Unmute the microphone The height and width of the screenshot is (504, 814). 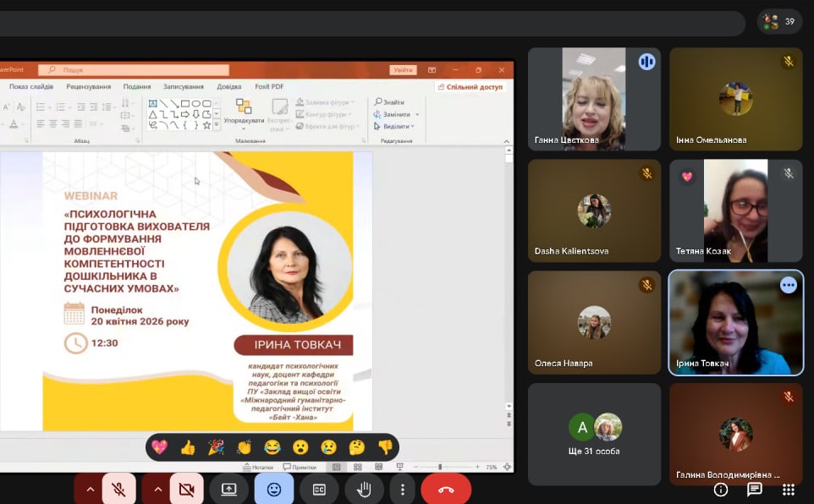[x=119, y=489]
